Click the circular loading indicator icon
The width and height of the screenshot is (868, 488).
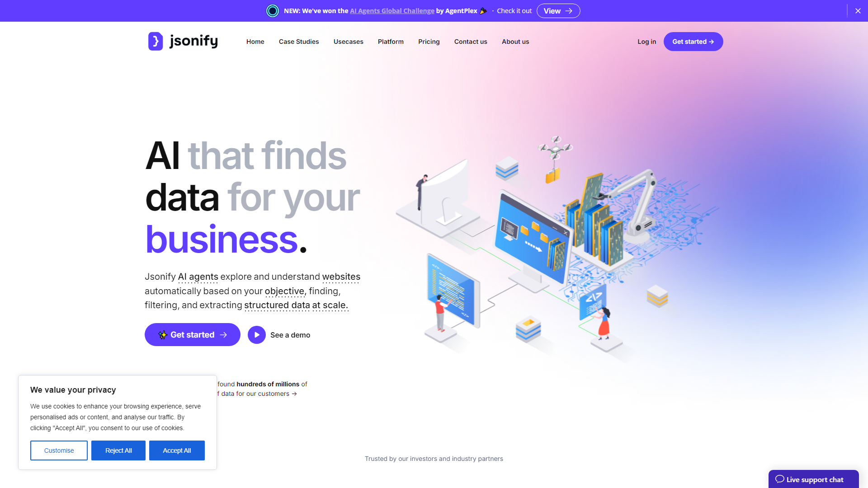272,11
